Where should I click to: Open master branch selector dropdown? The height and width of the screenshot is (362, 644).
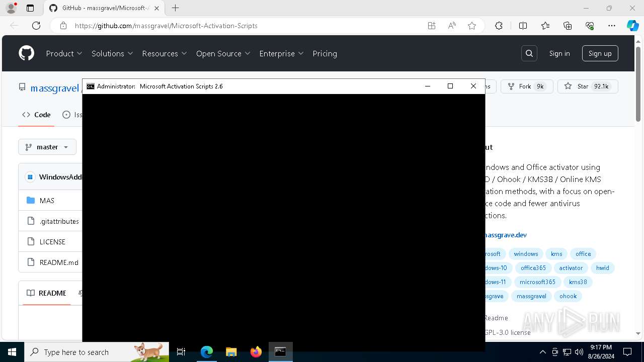[x=47, y=147]
